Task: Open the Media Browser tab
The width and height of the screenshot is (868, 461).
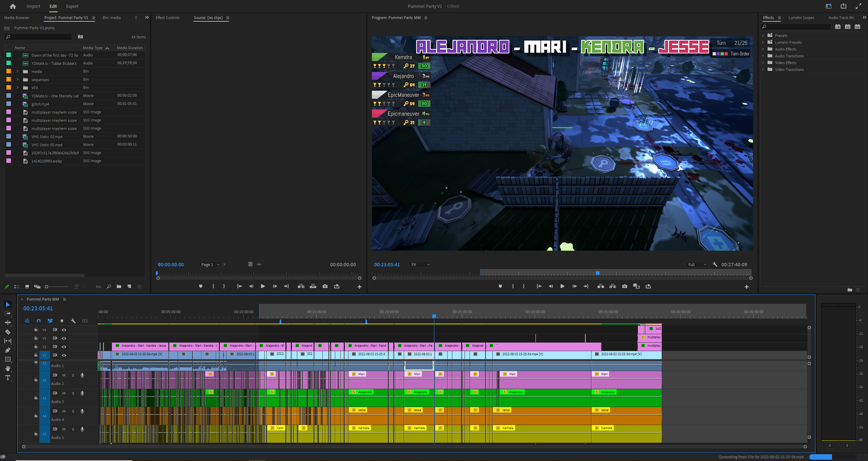Action: point(17,18)
